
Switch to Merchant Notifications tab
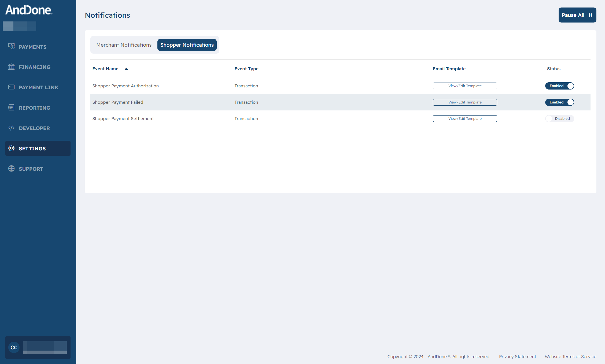coord(124,44)
